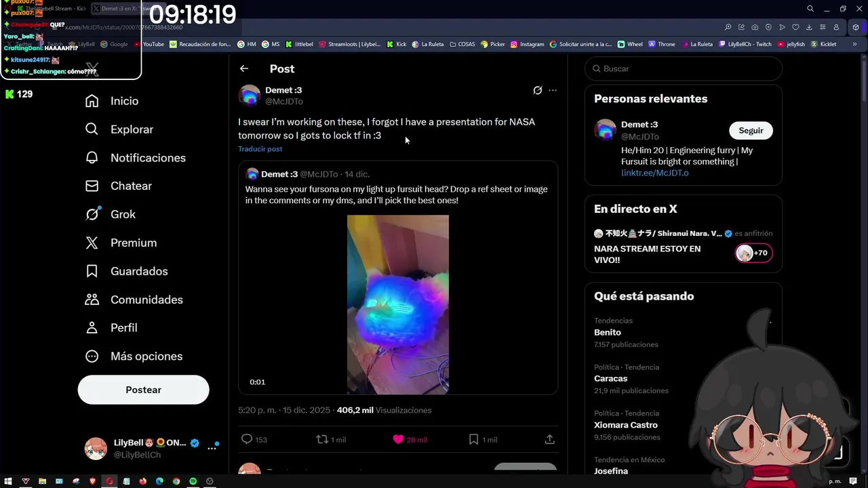Screen dimensions: 868x488
Task: Open Guardados in the sidebar
Action: 127,271
